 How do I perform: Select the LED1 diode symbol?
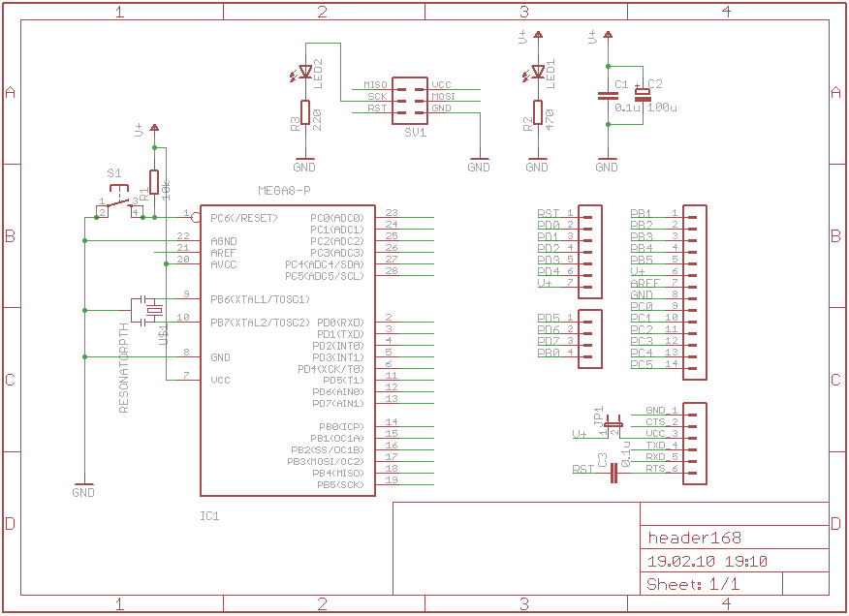(537, 72)
